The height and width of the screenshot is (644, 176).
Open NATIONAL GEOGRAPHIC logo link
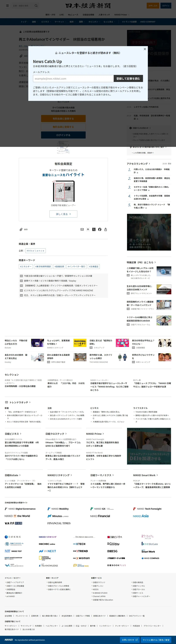[x=45, y=558]
